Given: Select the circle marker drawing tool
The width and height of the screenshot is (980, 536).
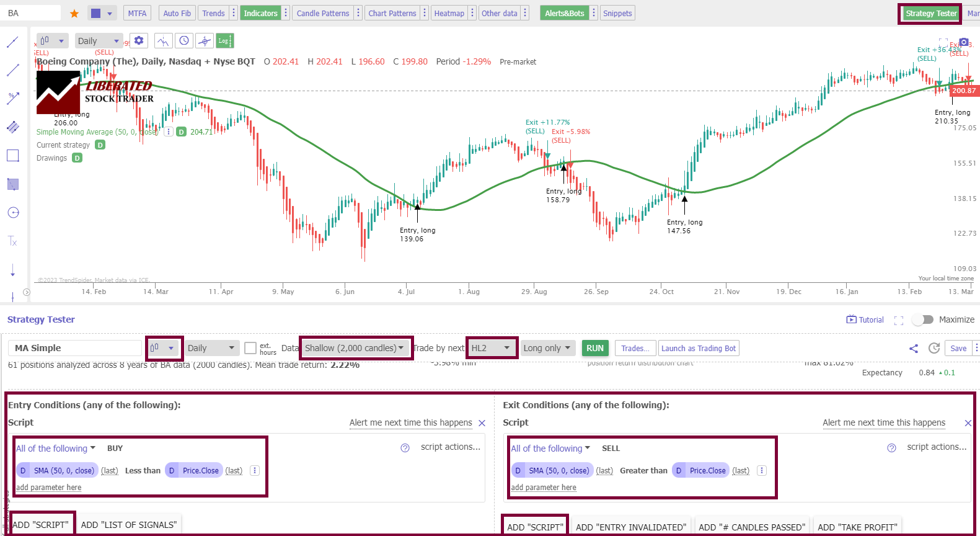Looking at the screenshot, I should tap(13, 213).
